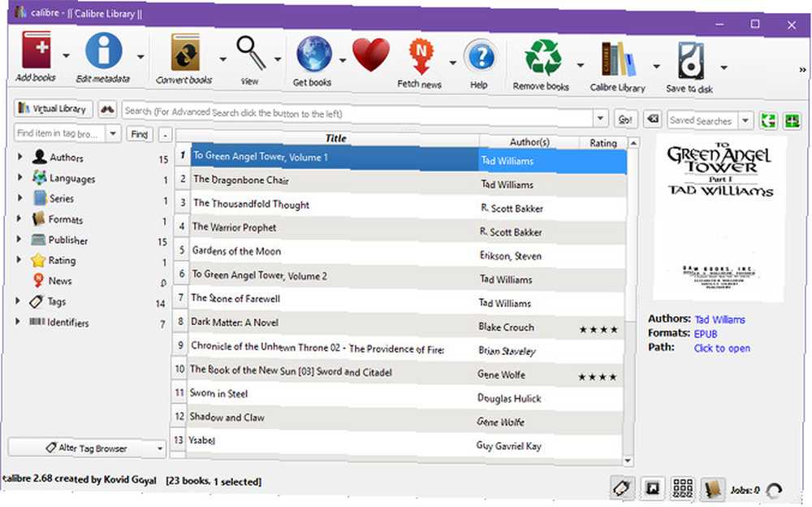Toggle the cover grid view icon

(x=683, y=487)
